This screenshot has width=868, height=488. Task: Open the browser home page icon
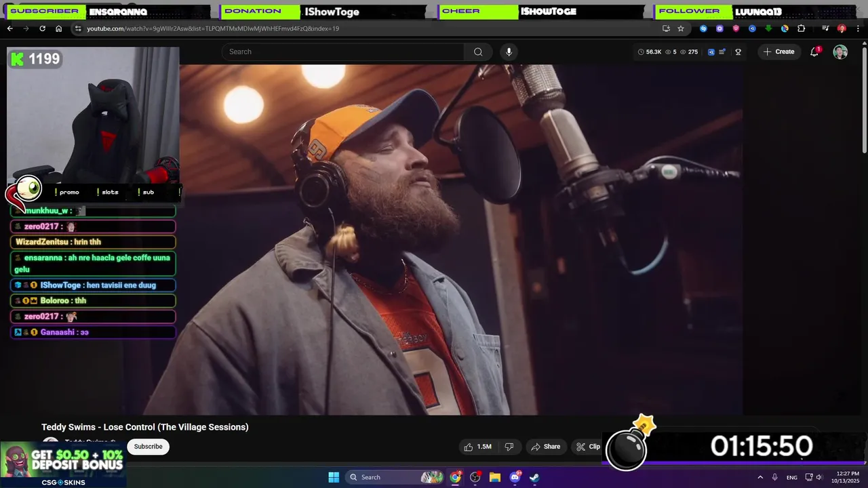tap(58, 28)
